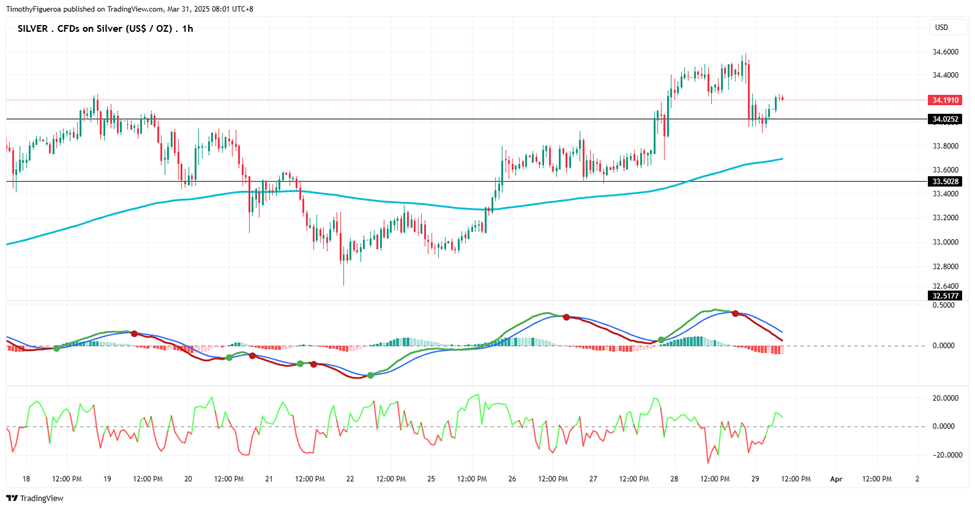The image size is (975, 509).
Task: Click the date 26 on time axis
Action: pos(512,479)
